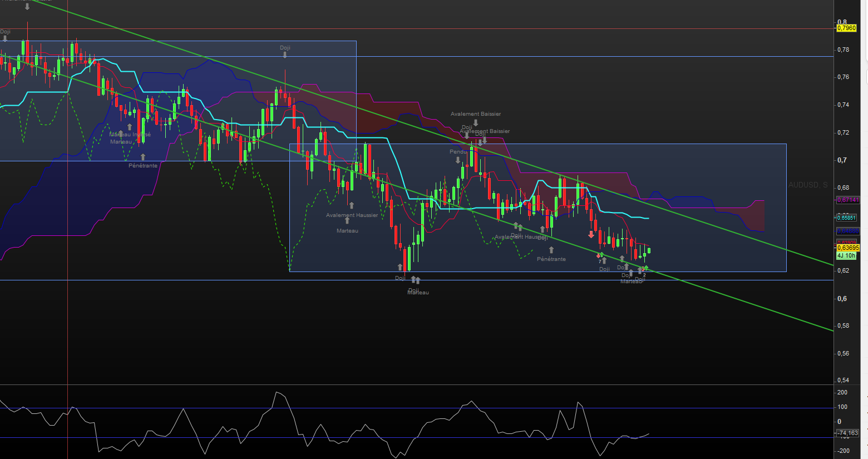Click the green 4J 10h countdown label

(846, 256)
